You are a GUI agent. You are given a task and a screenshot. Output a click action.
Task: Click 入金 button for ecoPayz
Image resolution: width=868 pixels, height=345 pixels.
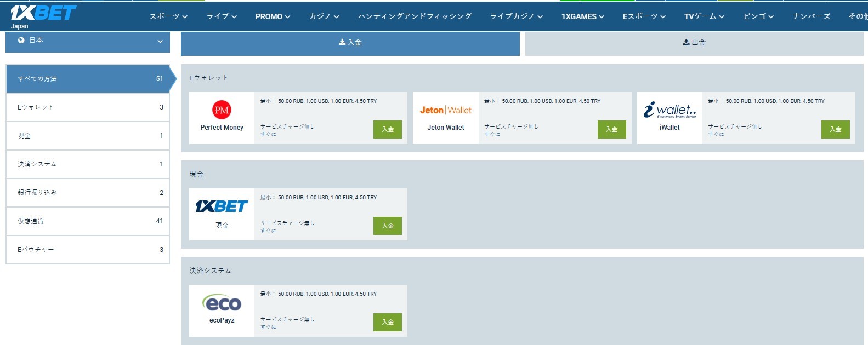[x=388, y=322]
